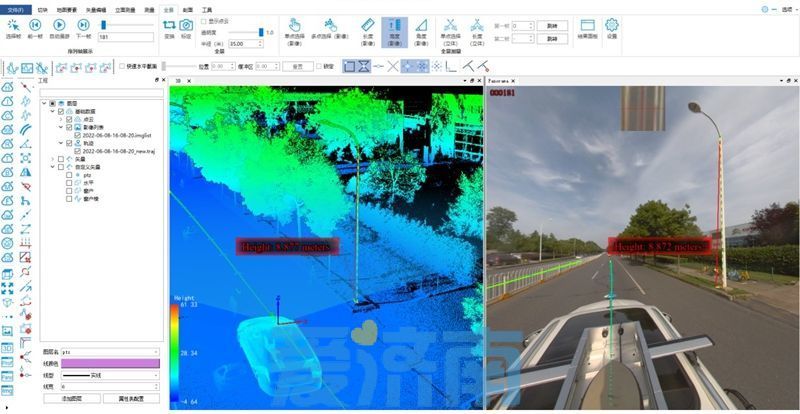
Task: Toggle the quick horizontal section checkbox
Action: pos(121,67)
